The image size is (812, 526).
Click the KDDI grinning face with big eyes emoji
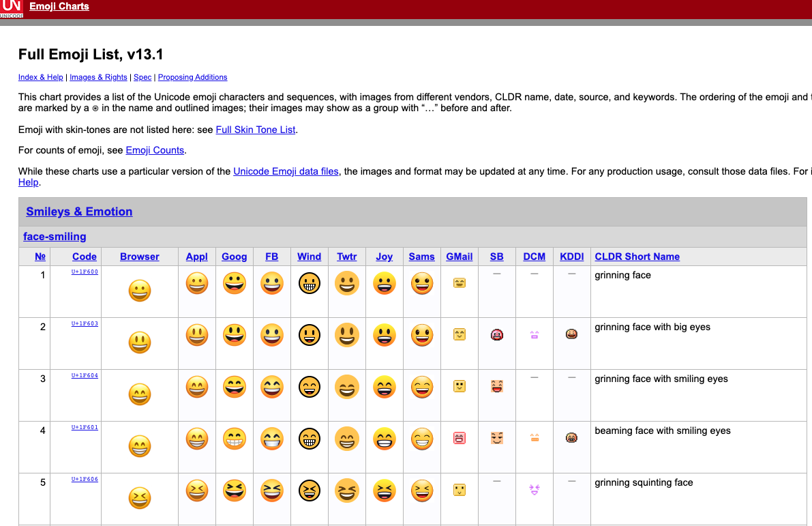tap(571, 334)
